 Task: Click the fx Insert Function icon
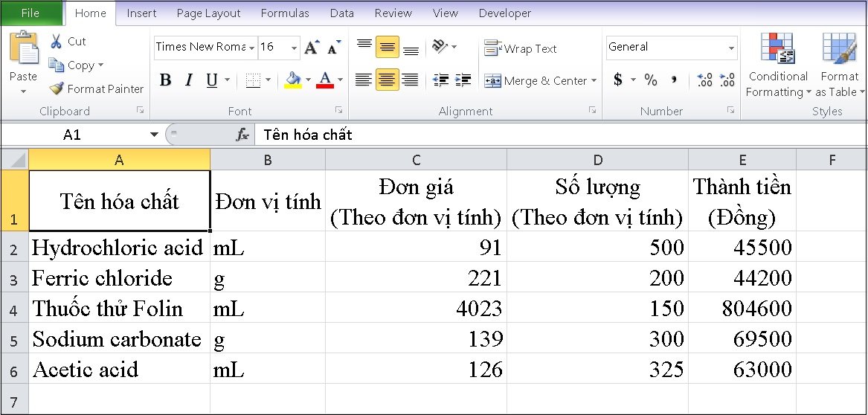click(242, 135)
